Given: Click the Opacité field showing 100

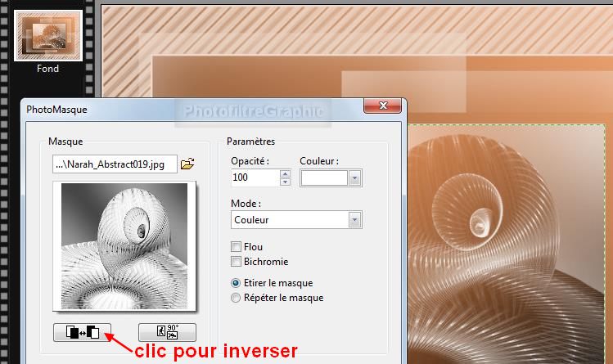Looking at the screenshot, I should coord(255,178).
